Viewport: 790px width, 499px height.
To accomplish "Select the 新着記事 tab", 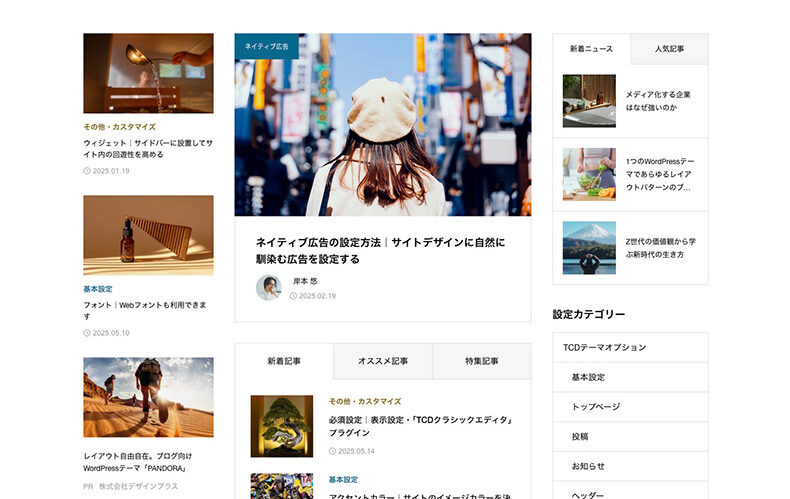I will 284,361.
